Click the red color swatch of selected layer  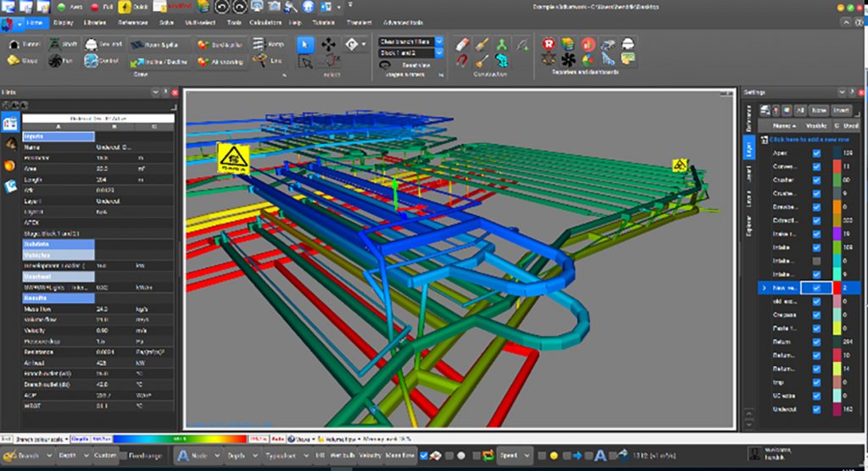(838, 289)
